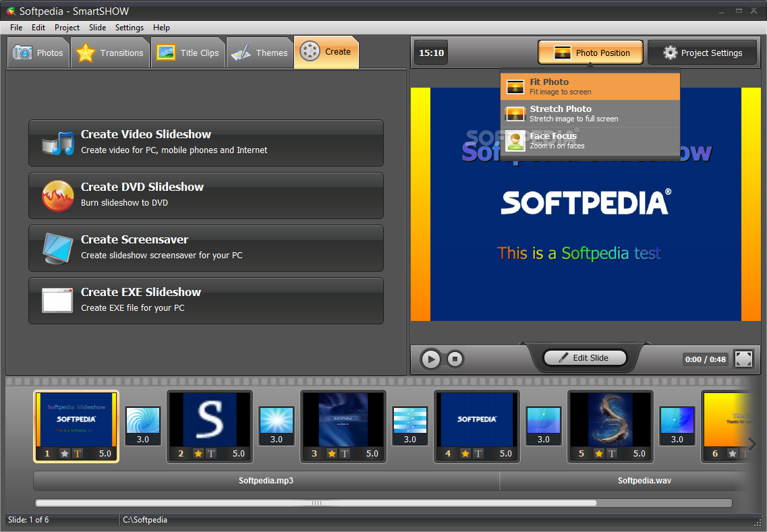Click text T icon on slide 4

[478, 454]
